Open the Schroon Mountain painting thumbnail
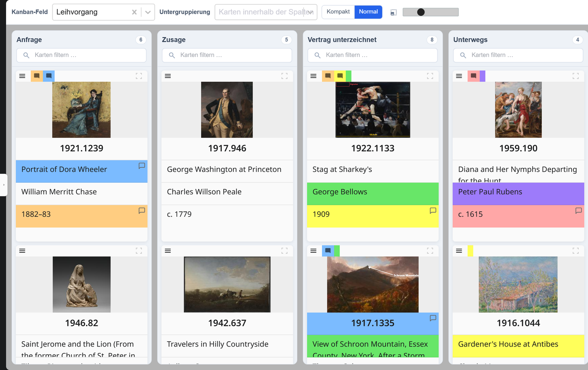This screenshot has height=370, width=588. [373, 284]
